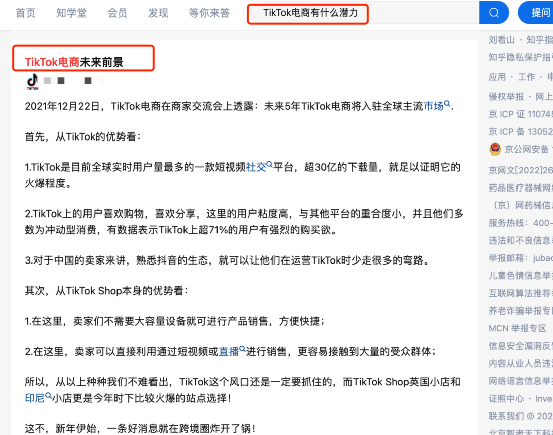This screenshot has height=435, width=553.
Task: Open the article title TikTok电商未来前景
Action: pyautogui.click(x=74, y=62)
